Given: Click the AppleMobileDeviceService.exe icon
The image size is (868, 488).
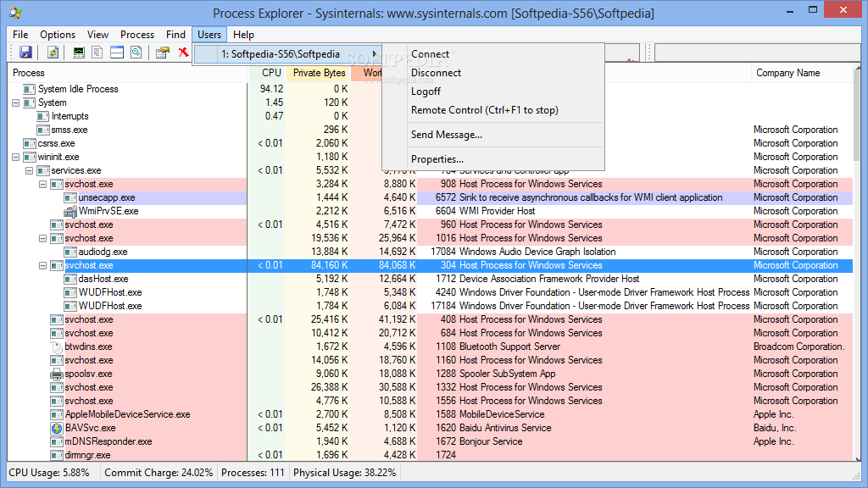Looking at the screenshot, I should coord(57,414).
